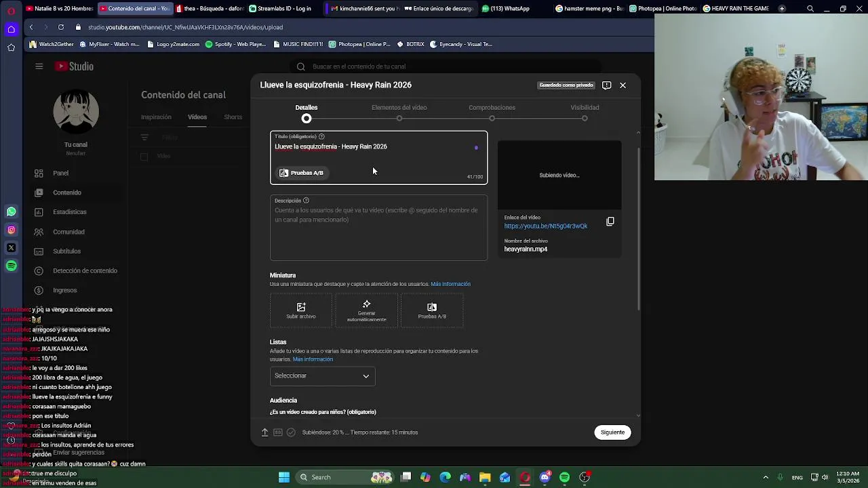The width and height of the screenshot is (868, 488).
Task: Open the Windows Start menu
Action: point(284,477)
